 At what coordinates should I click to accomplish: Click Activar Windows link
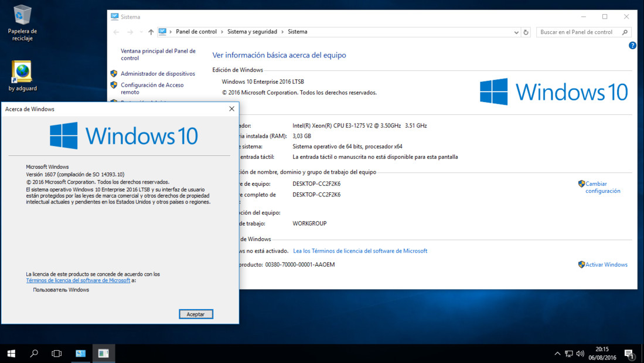(606, 264)
